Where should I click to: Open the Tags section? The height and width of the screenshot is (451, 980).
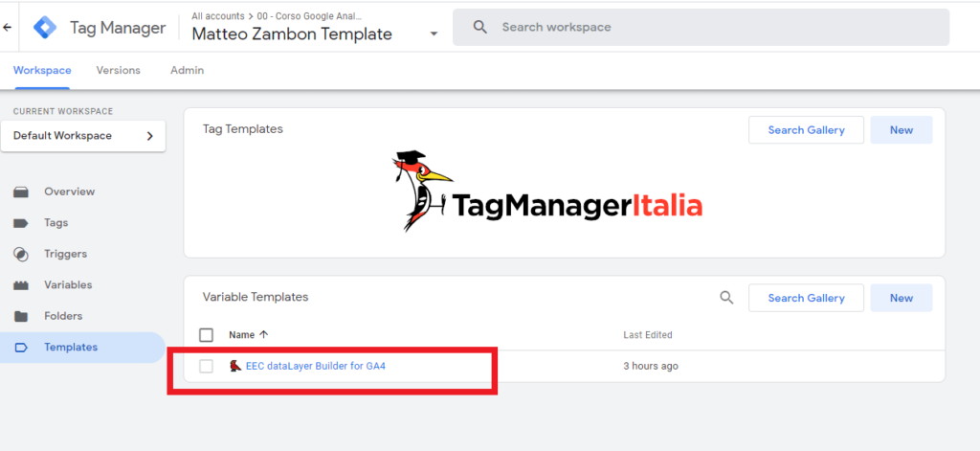56,223
